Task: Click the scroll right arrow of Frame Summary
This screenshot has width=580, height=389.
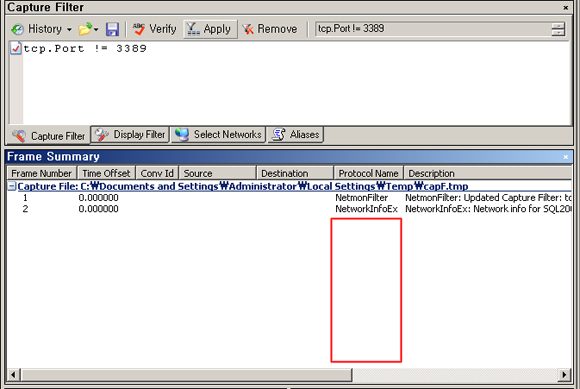Action: (x=564, y=375)
